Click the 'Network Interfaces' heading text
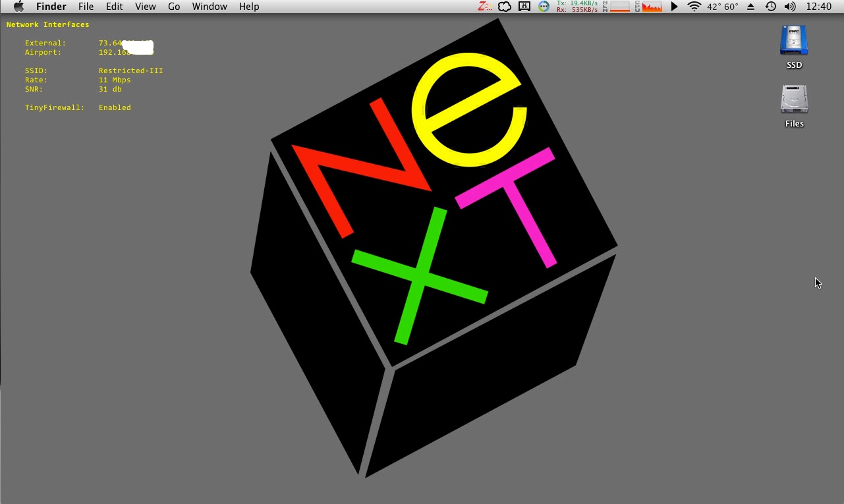The image size is (844, 504). pos(47,24)
